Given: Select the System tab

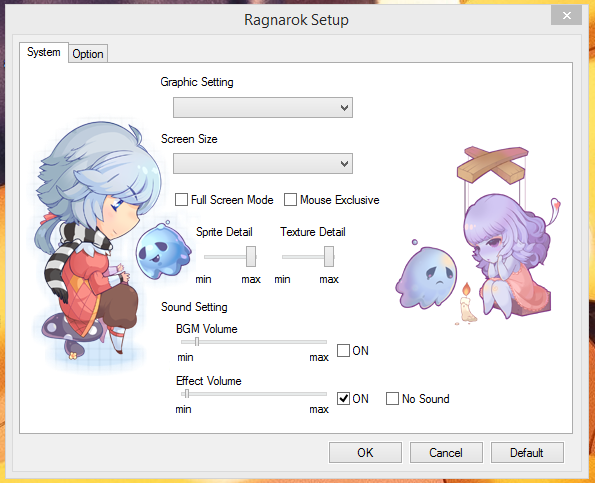Looking at the screenshot, I should coord(44,52).
